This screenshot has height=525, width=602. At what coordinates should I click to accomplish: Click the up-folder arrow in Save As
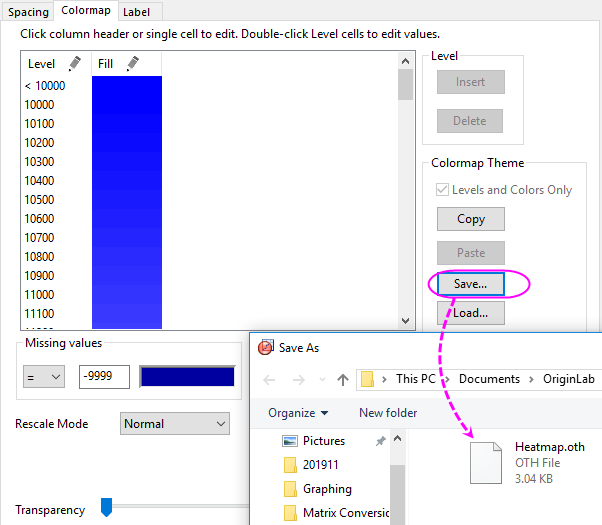[342, 380]
